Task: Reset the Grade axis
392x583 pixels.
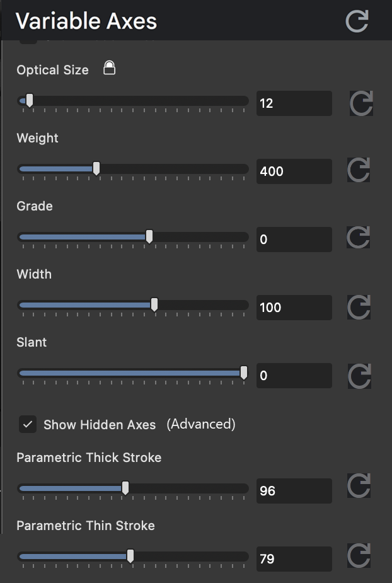Action: click(358, 239)
